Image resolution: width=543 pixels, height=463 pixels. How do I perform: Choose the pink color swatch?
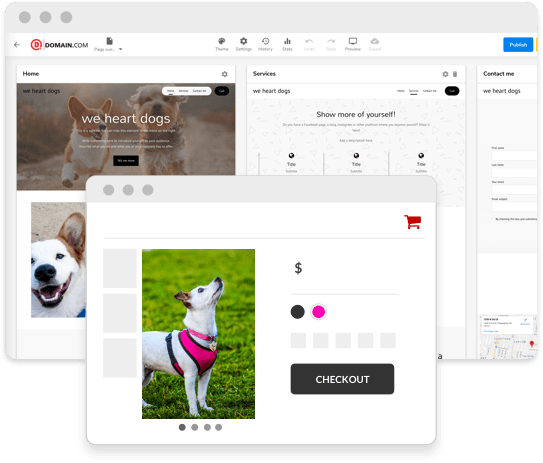pyautogui.click(x=318, y=312)
